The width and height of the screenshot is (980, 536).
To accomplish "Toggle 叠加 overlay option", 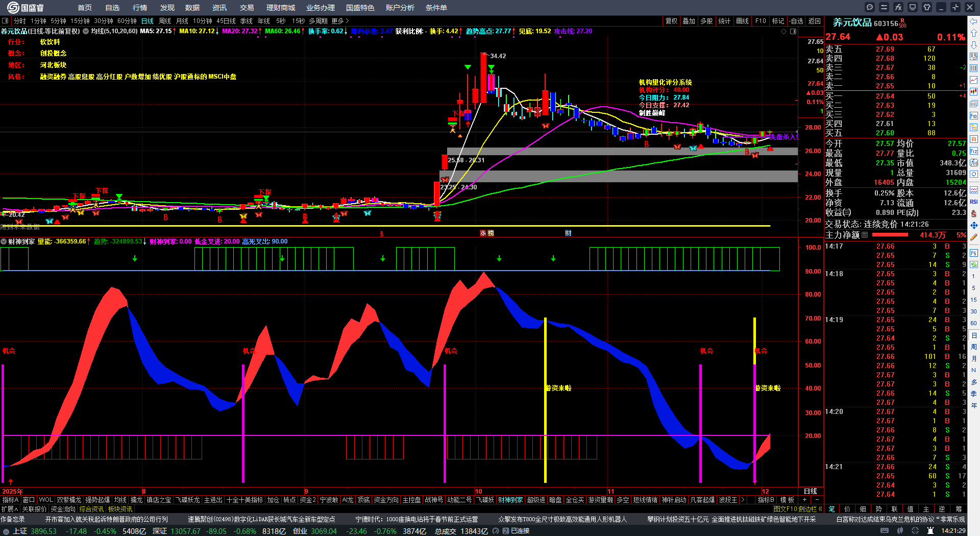I will tap(689, 21).
